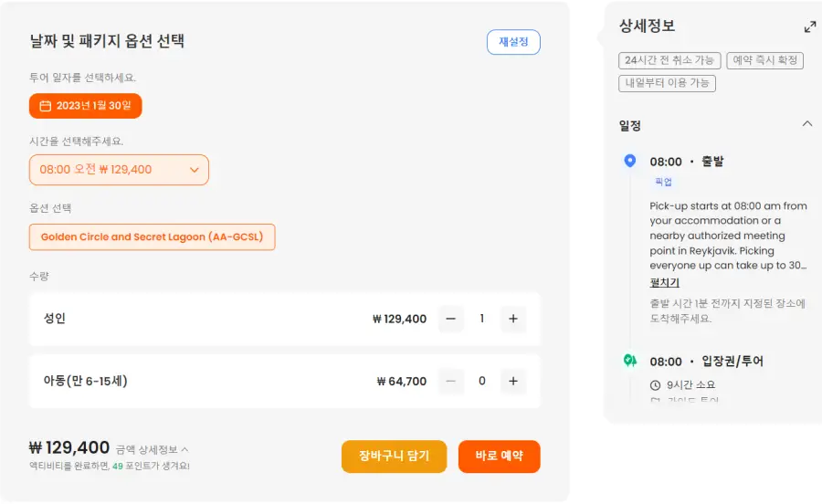Click the green tour marker icon
Viewport: 822px width, 504px height.
(630, 361)
